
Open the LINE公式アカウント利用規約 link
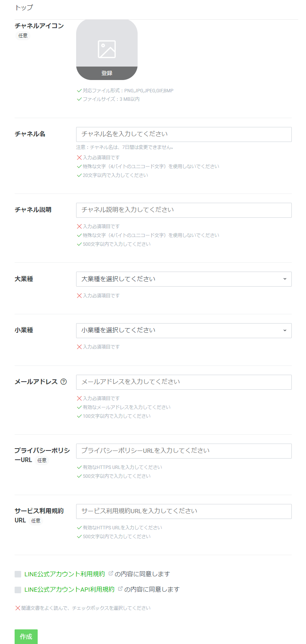tap(65, 574)
